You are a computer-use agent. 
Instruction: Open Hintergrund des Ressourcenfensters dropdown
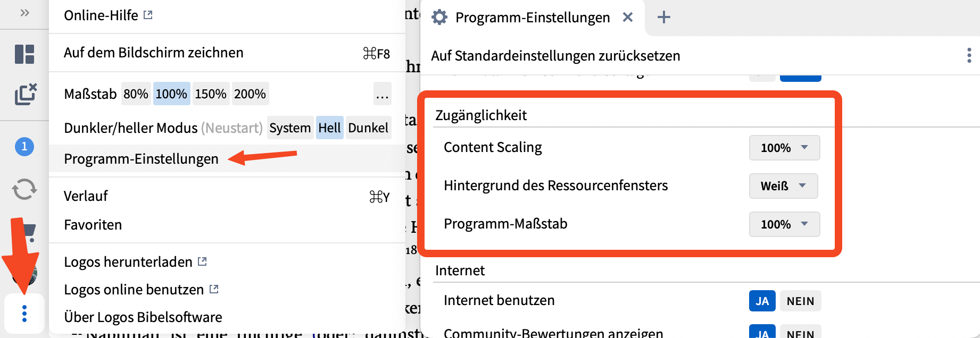pos(783,186)
